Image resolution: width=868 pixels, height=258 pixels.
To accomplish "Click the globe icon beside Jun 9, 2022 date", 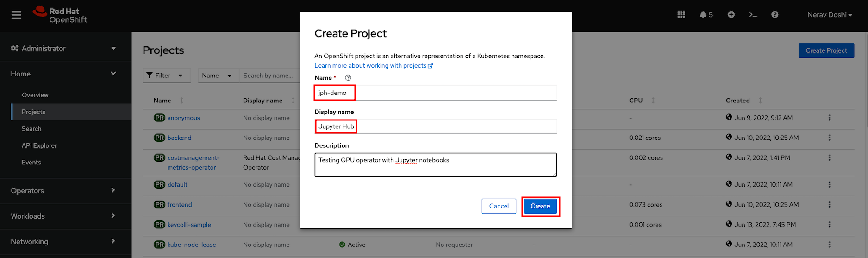I will coord(729,117).
